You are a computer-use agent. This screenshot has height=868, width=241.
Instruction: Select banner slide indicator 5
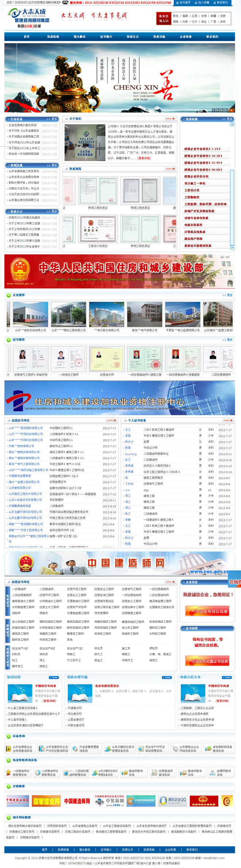(230, 110)
